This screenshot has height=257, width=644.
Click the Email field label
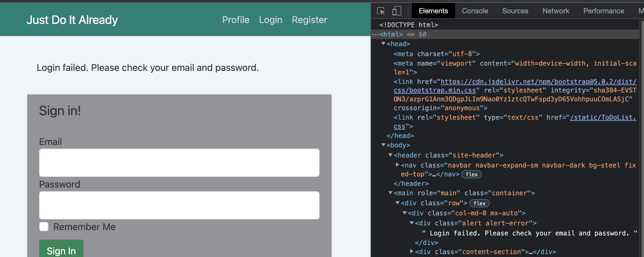[x=51, y=142]
